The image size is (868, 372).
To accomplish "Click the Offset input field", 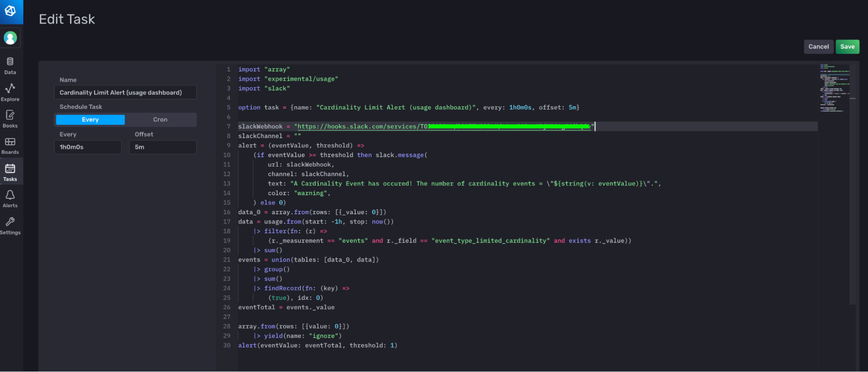I will [x=163, y=147].
